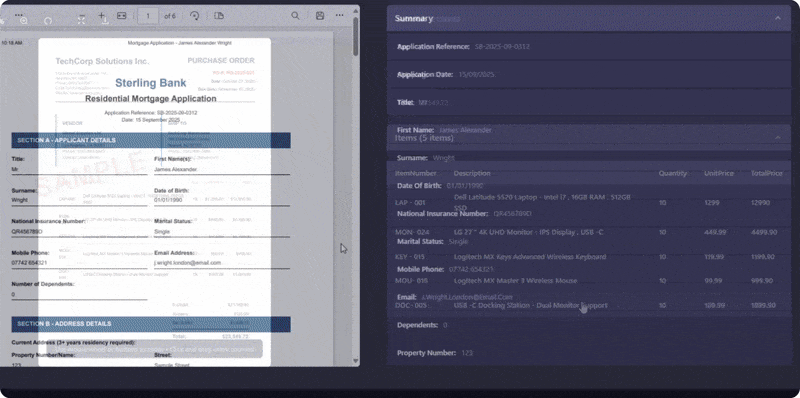Click the total price 12990 cell
The width and height of the screenshot is (800, 398).
coord(760,203)
